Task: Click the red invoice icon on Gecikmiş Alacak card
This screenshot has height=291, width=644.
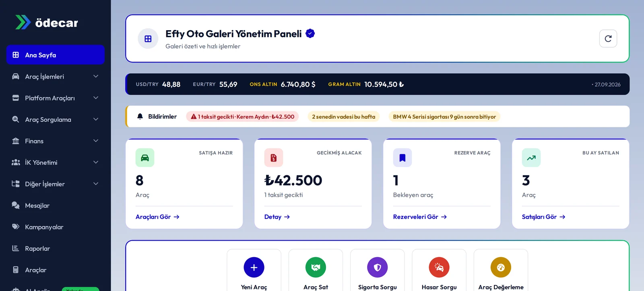Action: point(274,158)
